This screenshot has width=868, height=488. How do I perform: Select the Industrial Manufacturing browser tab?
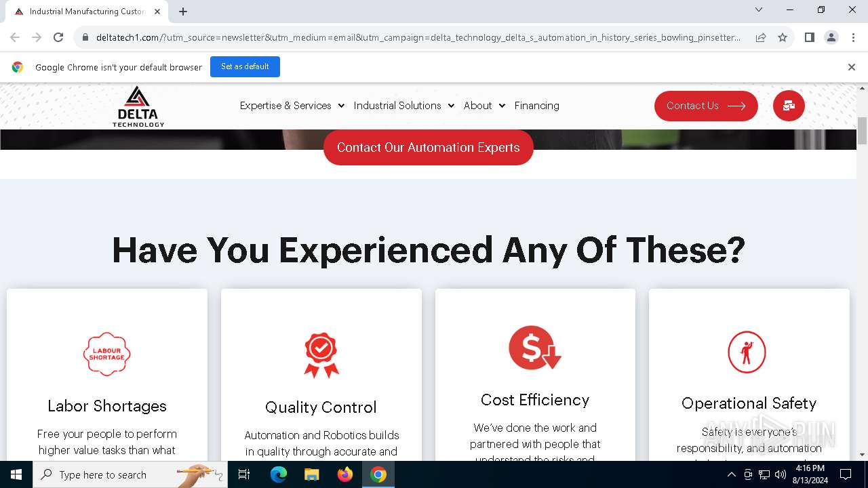pyautogui.click(x=87, y=12)
